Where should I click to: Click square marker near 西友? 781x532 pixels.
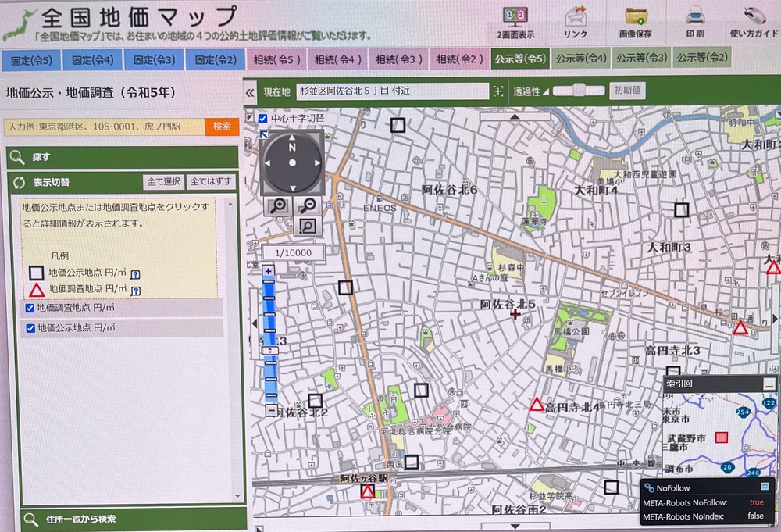coord(412,462)
